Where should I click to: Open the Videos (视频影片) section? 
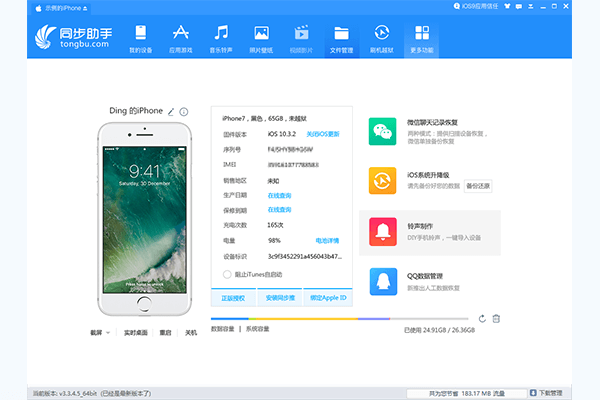[x=301, y=39]
